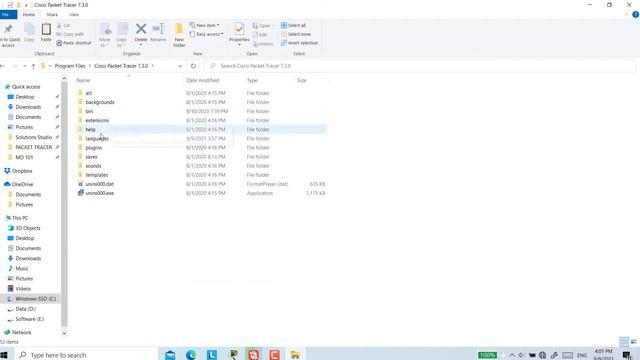Click the Copy to ribbon icon

(122, 35)
